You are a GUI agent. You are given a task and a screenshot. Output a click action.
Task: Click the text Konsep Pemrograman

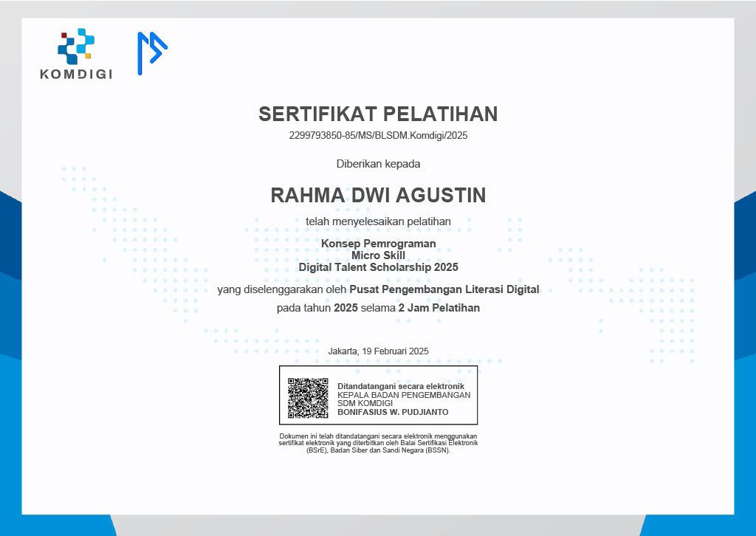pyautogui.click(x=377, y=244)
